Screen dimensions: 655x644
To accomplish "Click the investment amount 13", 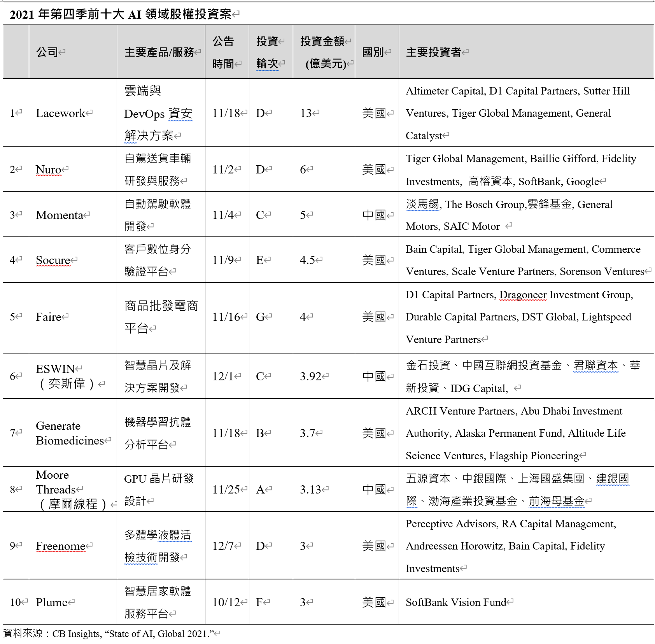I will pos(306,113).
